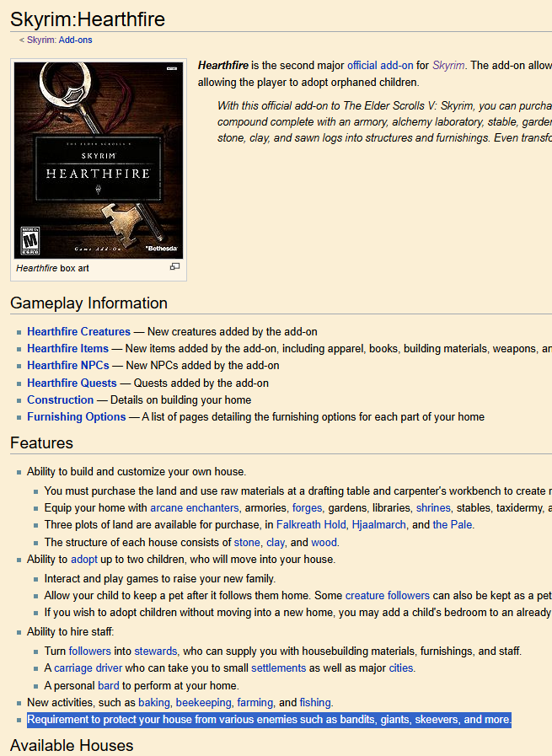Open the Hjaalmarch link
The height and width of the screenshot is (756, 552).
pos(379,524)
